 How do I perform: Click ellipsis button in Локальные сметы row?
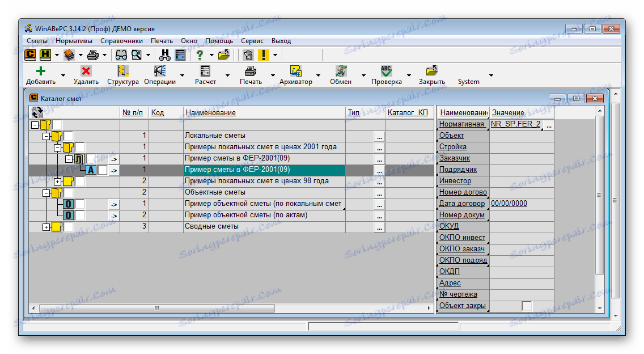pos(379,137)
